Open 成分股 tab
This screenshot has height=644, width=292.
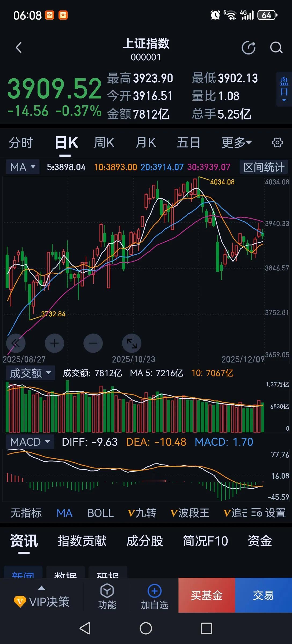point(145,541)
